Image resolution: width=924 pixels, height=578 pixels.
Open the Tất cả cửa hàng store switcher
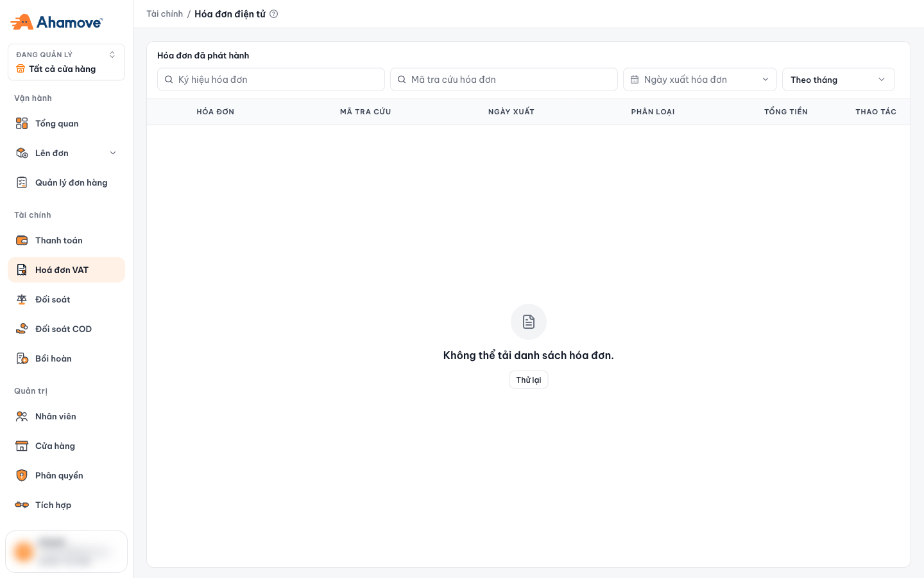(x=66, y=62)
